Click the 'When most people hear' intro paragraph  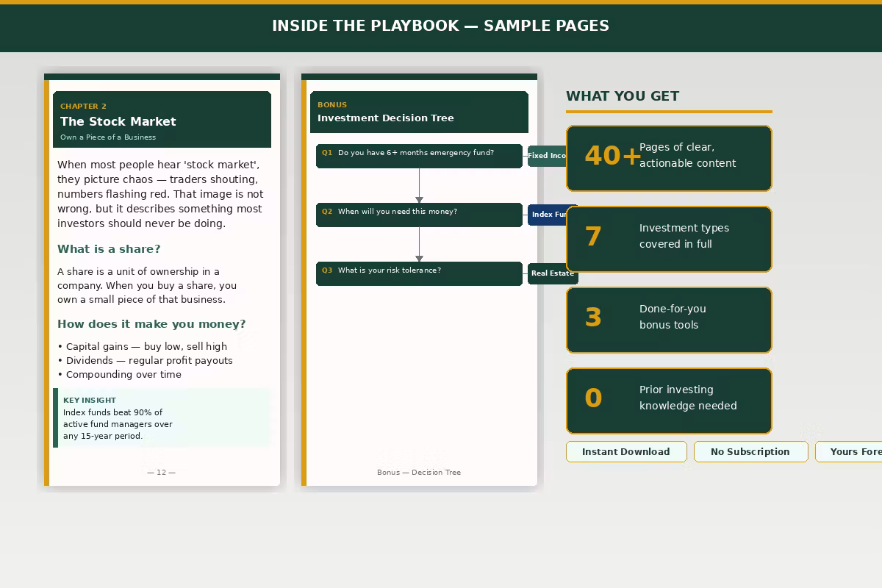pos(160,194)
